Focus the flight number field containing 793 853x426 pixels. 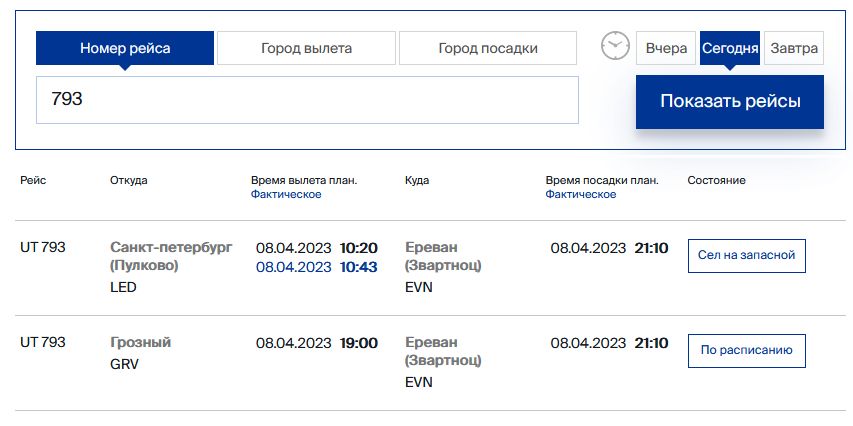(x=307, y=100)
